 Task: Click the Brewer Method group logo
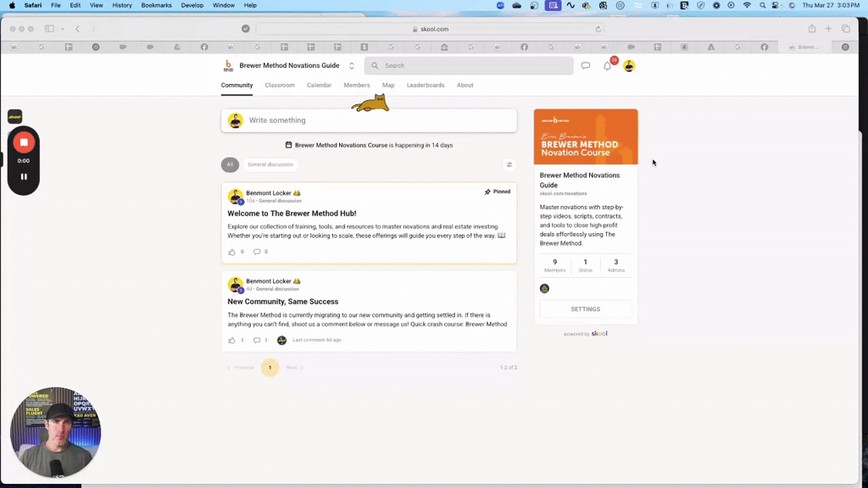[228, 66]
